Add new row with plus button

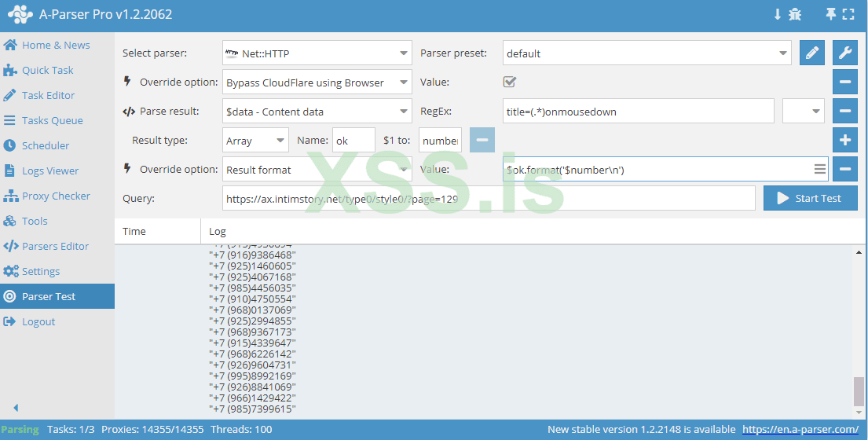click(844, 140)
